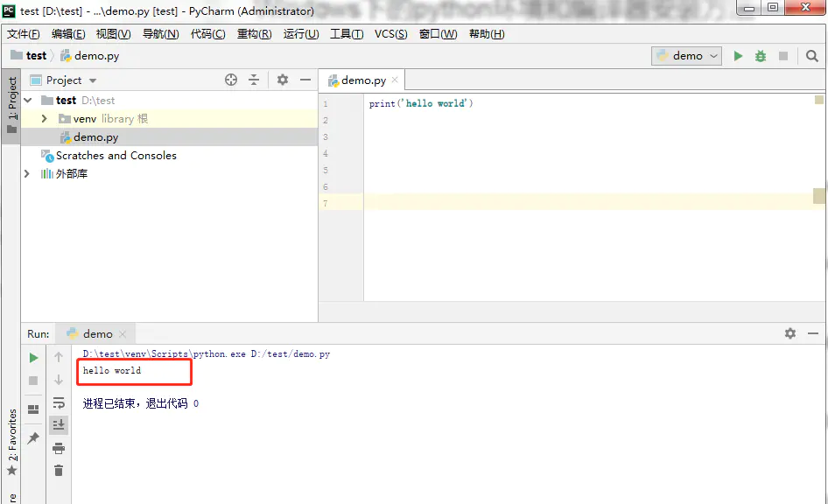Open the 帮助(H) menu
This screenshot has height=504, width=828.
tap(487, 34)
